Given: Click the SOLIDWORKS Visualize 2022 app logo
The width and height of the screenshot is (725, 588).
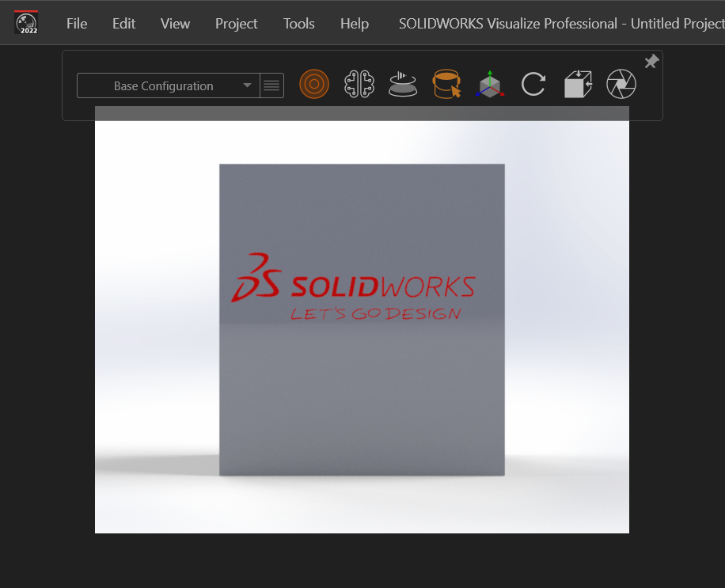Looking at the screenshot, I should click(x=27, y=23).
